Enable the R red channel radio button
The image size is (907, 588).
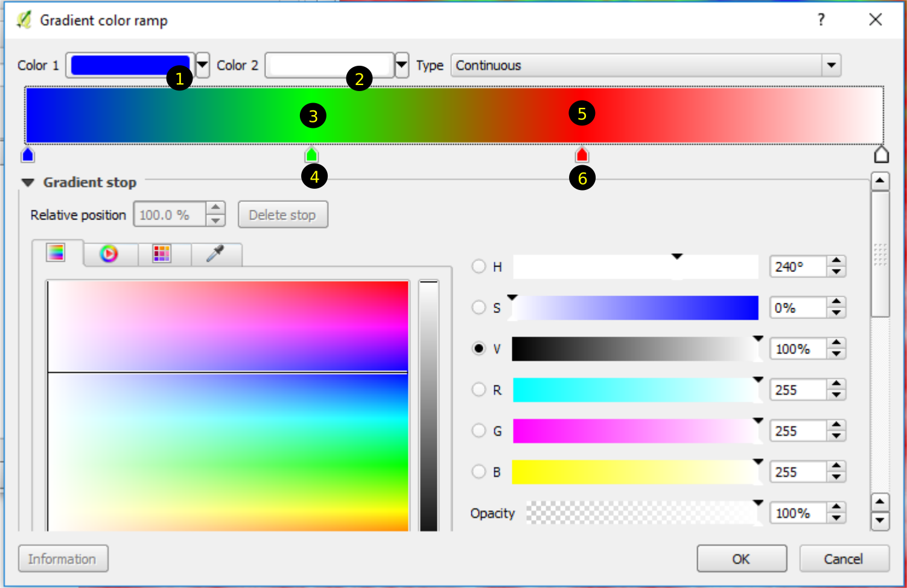pyautogui.click(x=479, y=390)
